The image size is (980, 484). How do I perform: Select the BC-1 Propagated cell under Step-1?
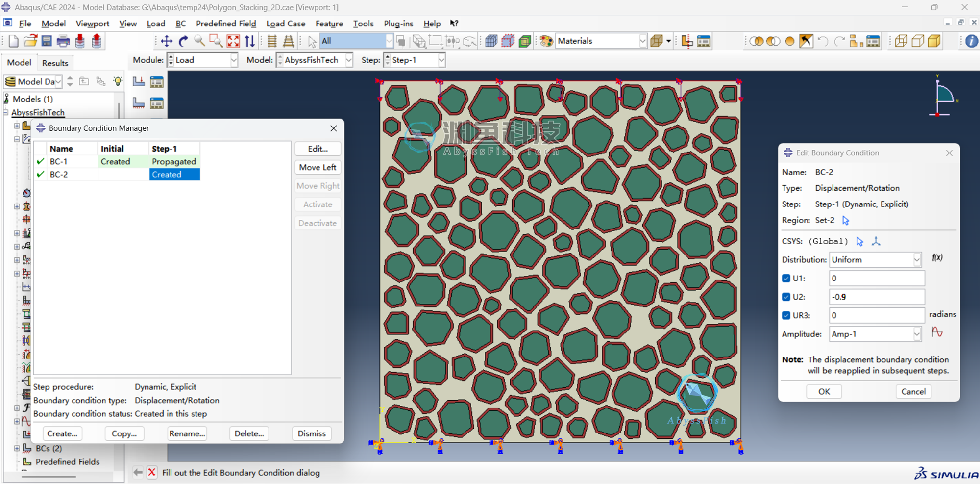pyautogui.click(x=174, y=162)
